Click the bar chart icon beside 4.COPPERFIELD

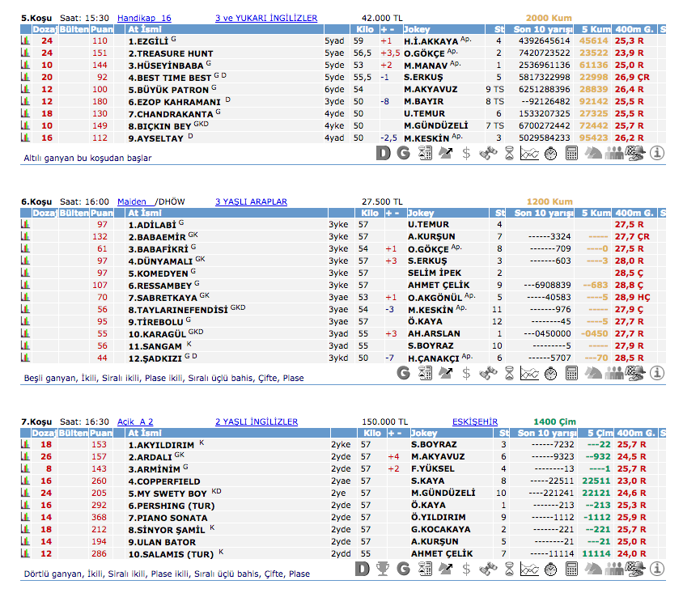(25, 481)
